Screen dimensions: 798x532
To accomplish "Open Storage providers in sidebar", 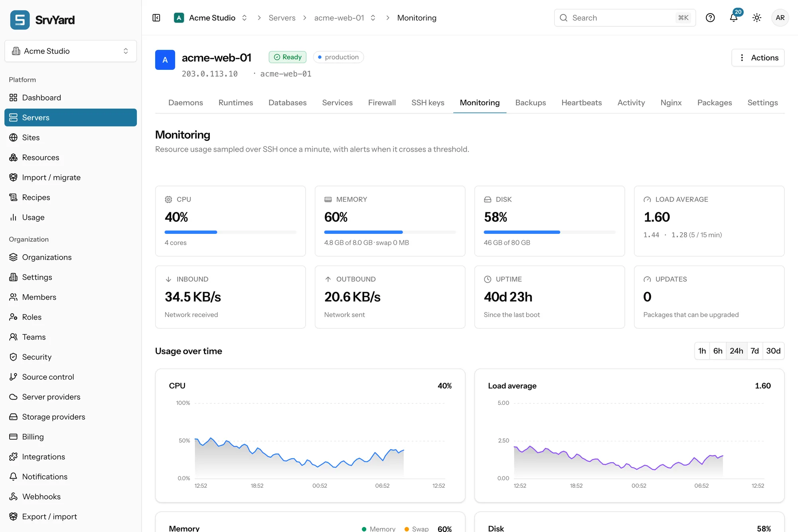I will point(71,417).
